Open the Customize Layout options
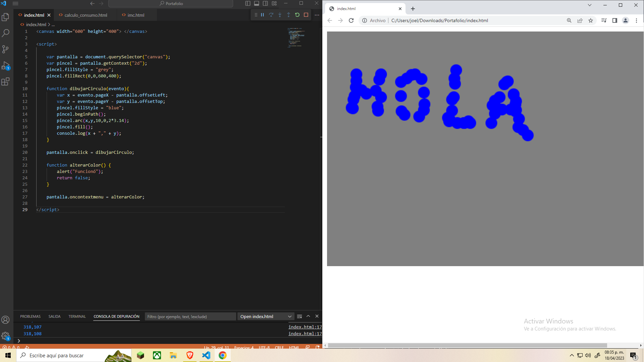644x362 pixels. click(274, 3)
